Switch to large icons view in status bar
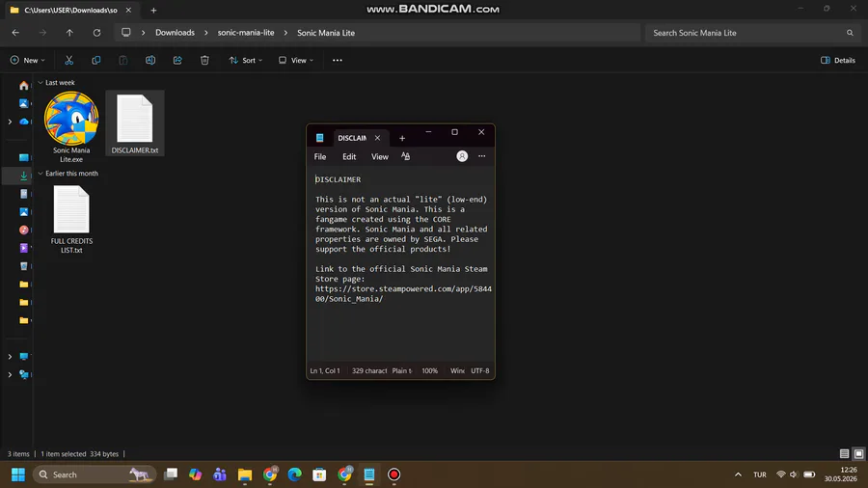868x488 pixels. (x=858, y=453)
